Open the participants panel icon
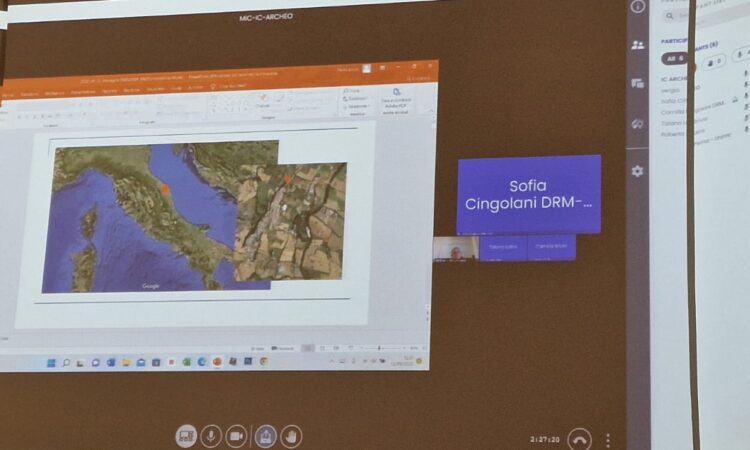 click(638, 45)
